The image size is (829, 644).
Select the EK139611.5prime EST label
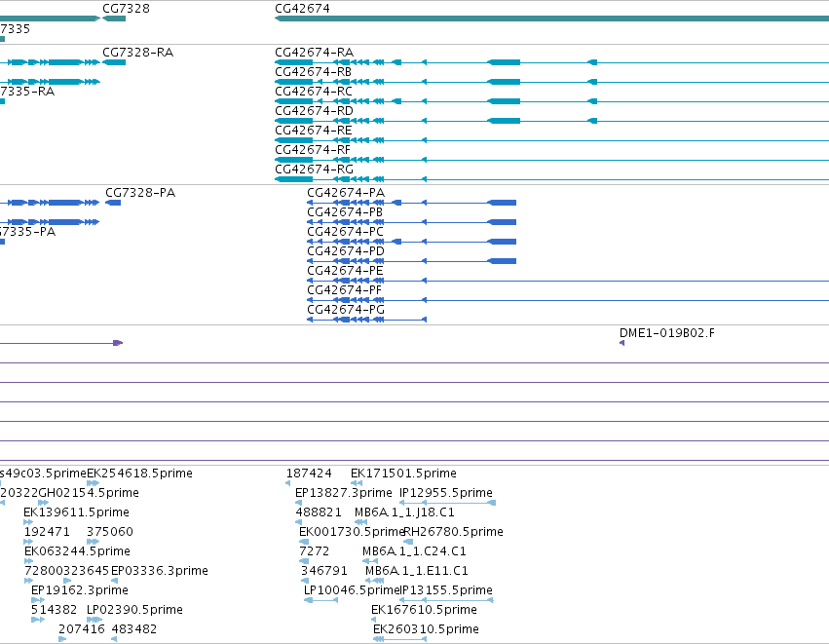pyautogui.click(x=76, y=512)
